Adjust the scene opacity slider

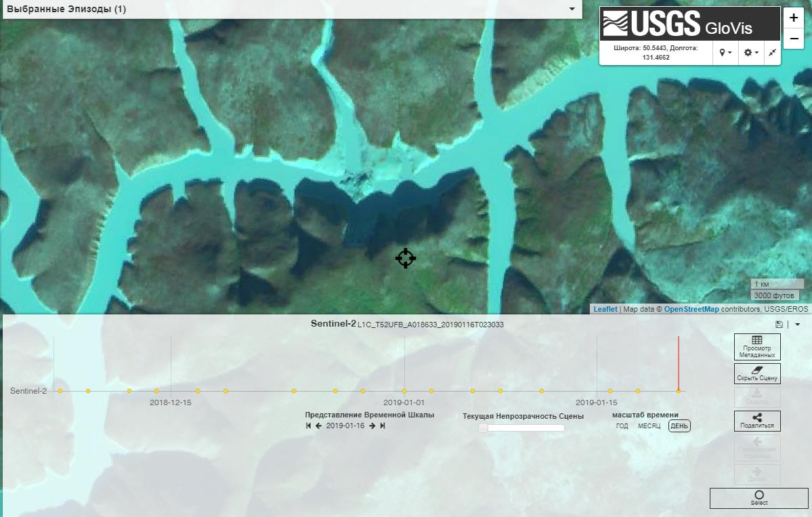(484, 428)
